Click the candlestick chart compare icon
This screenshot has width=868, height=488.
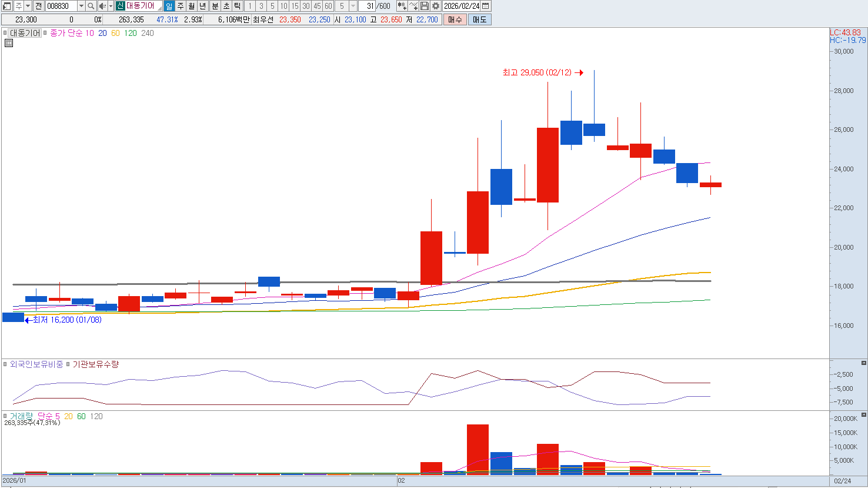[x=402, y=6]
